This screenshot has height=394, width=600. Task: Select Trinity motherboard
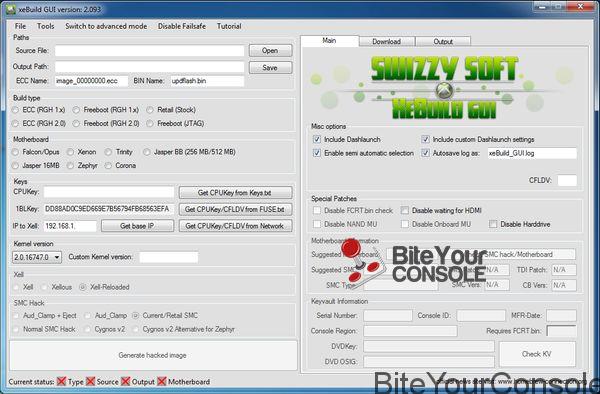(119, 152)
